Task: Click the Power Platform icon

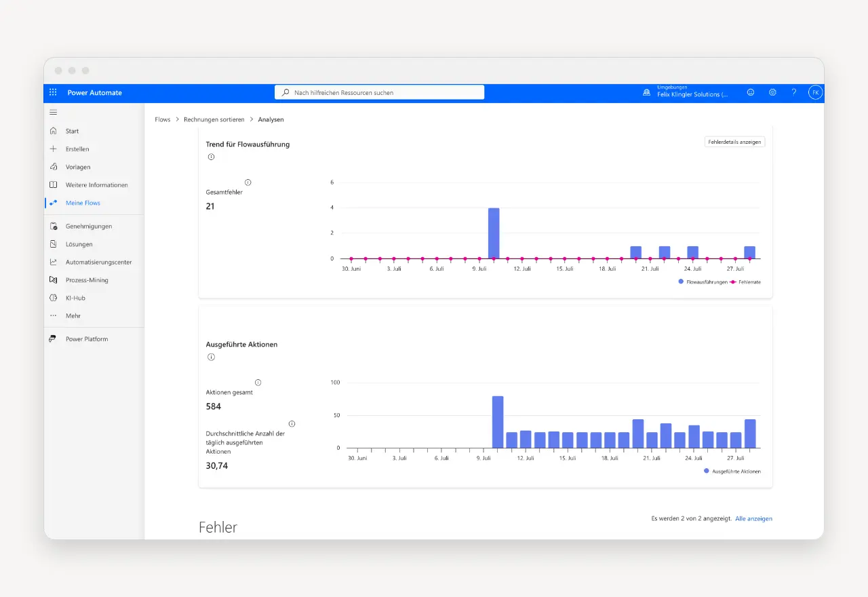Action: 53,339
